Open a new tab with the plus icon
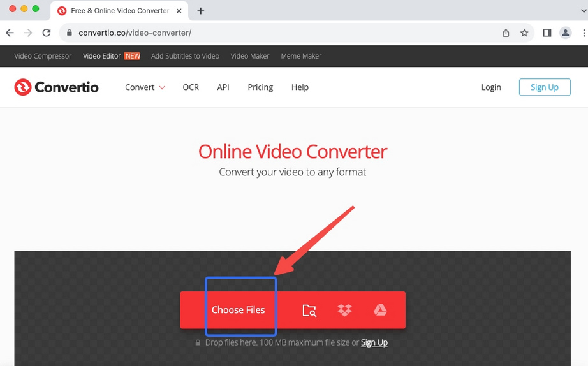 pyautogui.click(x=201, y=11)
